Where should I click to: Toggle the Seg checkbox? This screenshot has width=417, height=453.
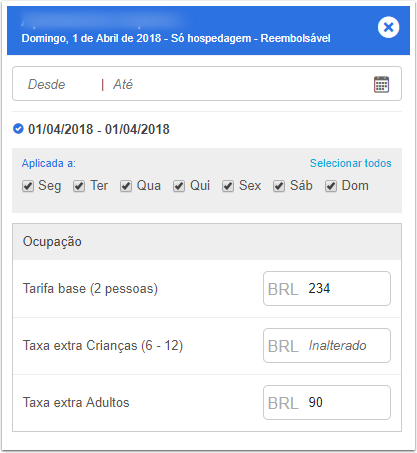click(x=28, y=186)
